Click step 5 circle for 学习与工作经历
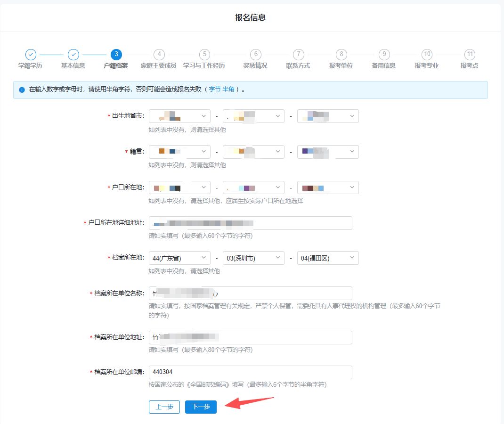The image size is (504, 424). point(204,54)
